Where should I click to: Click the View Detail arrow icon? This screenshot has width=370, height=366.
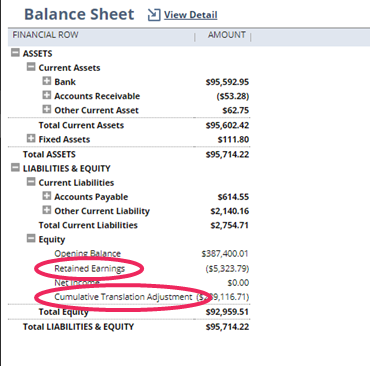(154, 15)
